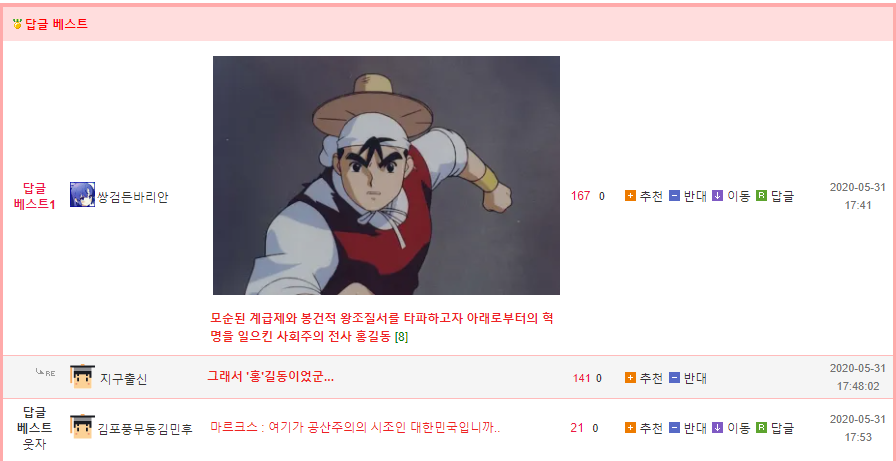This screenshot has width=896, height=461.
Task: Open 마르크스 comment text link
Action: click(355, 427)
